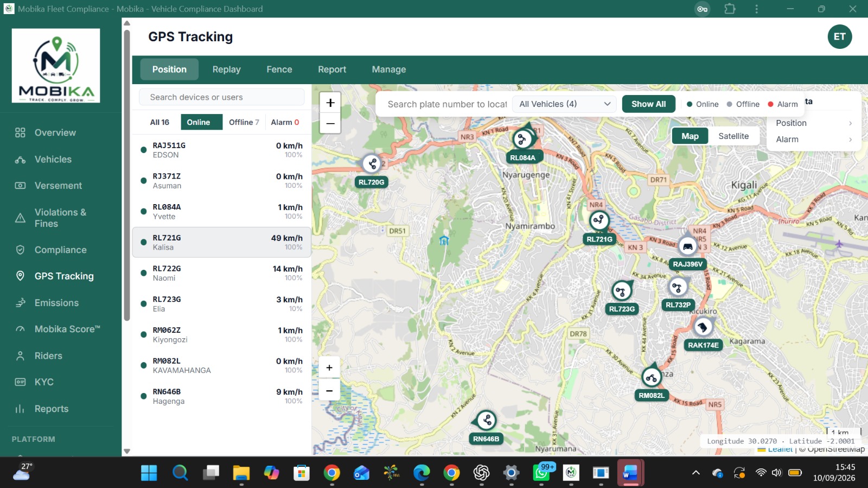Expand the Position submenu arrow

point(850,123)
